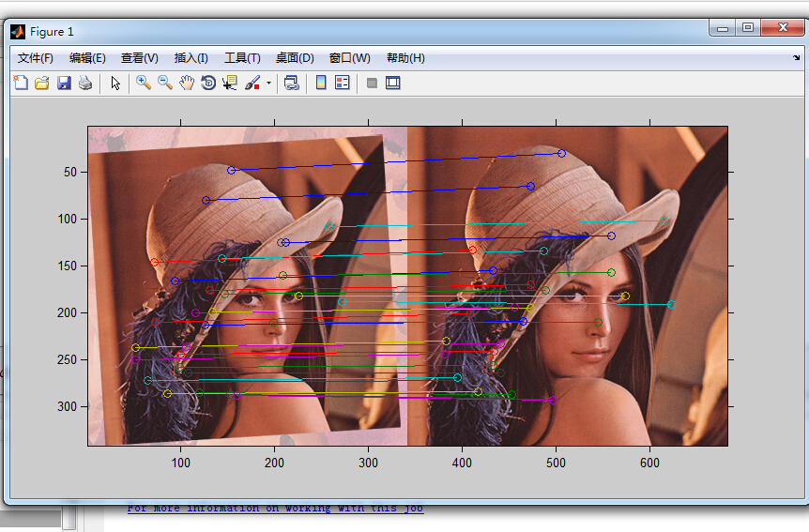Close the Figure 1 window
This screenshot has width=809, height=532.
783,28
